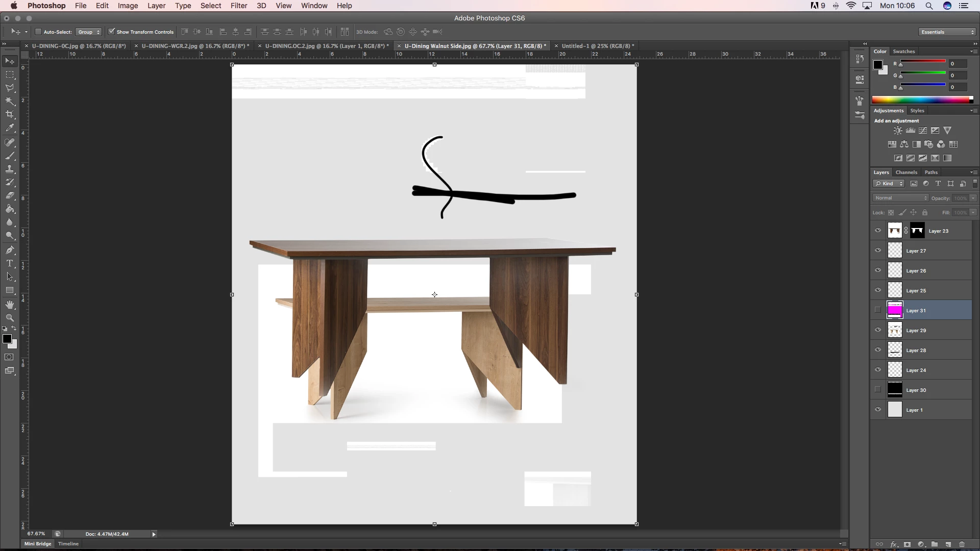
Task: Select the Clone Stamp tool
Action: pos(10,169)
